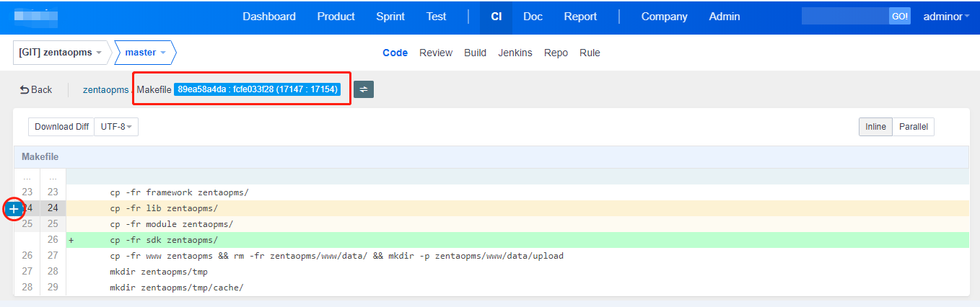Select the revision hash comparison label
Image resolution: width=980 pixels, height=307 pixels.
(x=258, y=89)
